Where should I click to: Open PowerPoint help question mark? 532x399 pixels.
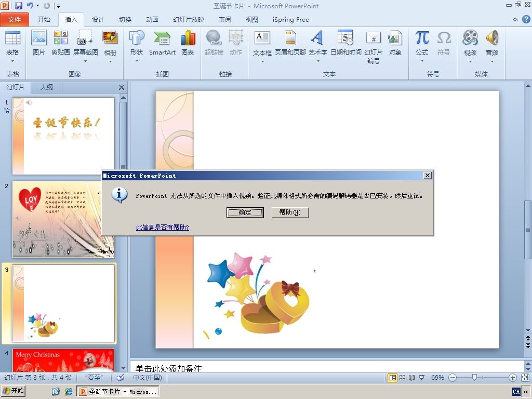point(526,19)
